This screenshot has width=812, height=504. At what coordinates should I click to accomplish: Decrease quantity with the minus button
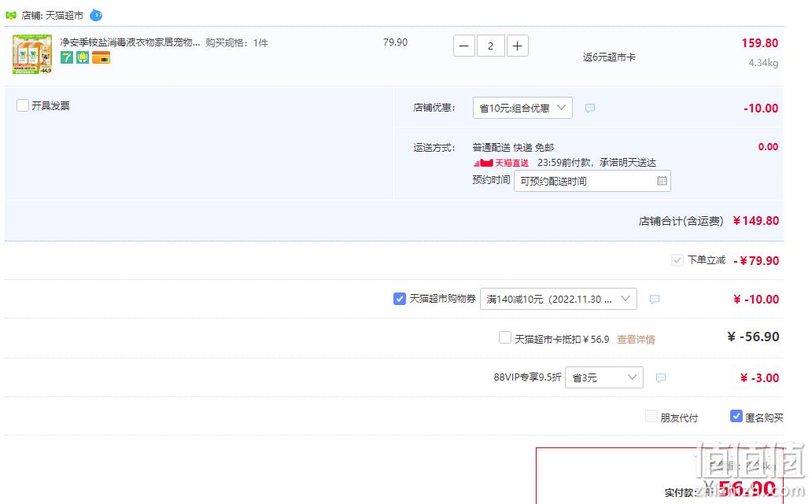coord(464,46)
